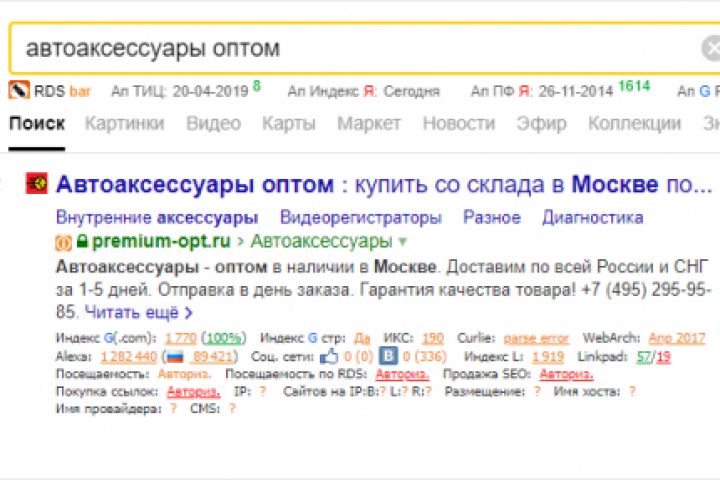
Task: Click the Alexa rank 1 282 440
Action: [129, 356]
